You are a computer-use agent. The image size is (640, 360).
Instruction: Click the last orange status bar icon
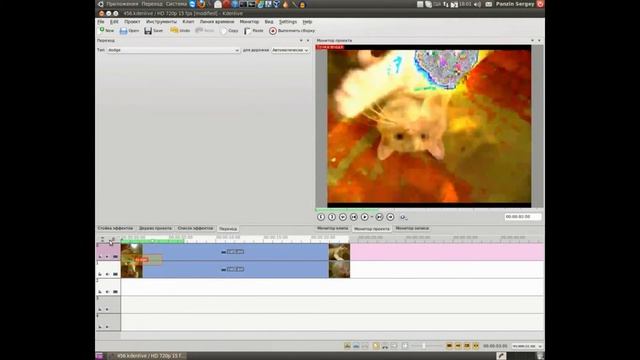click(476, 346)
